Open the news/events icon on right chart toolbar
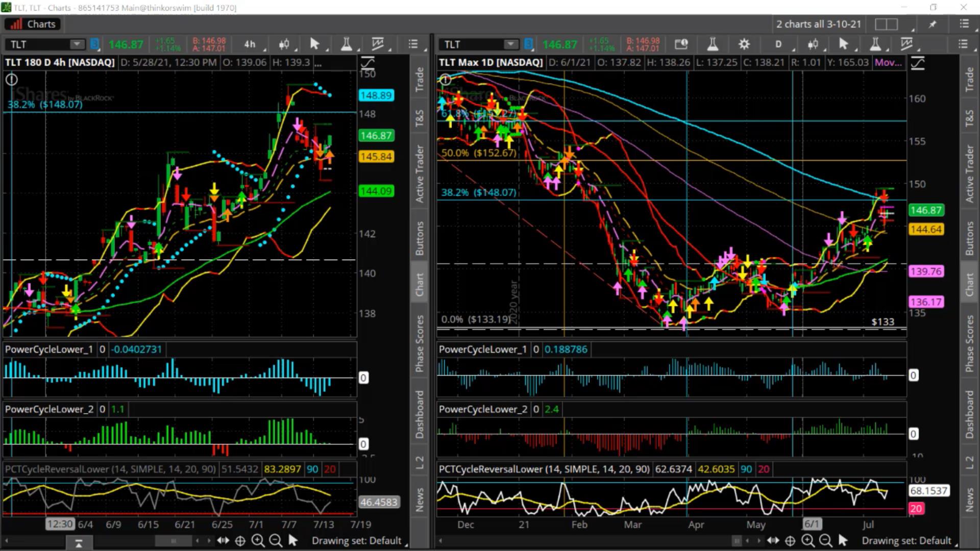Viewport: 980px width, 551px height. point(681,44)
